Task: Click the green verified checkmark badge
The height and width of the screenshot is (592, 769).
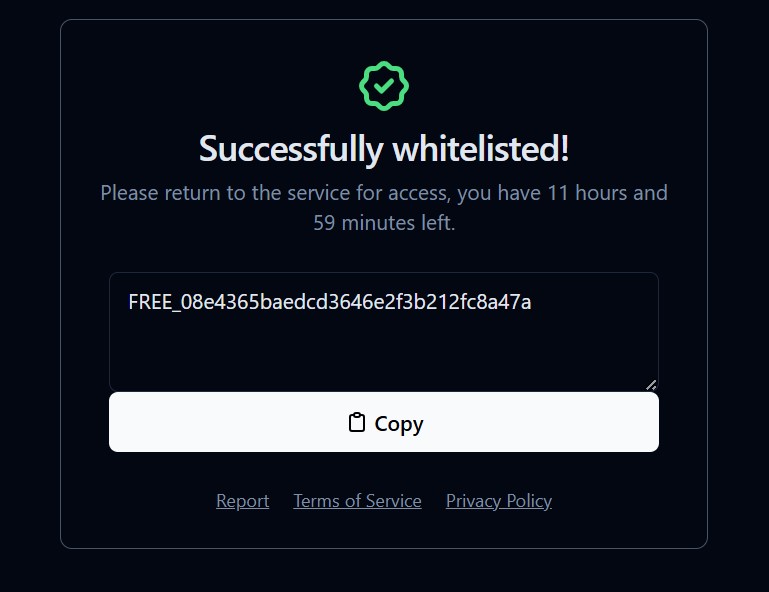Action: coord(384,86)
